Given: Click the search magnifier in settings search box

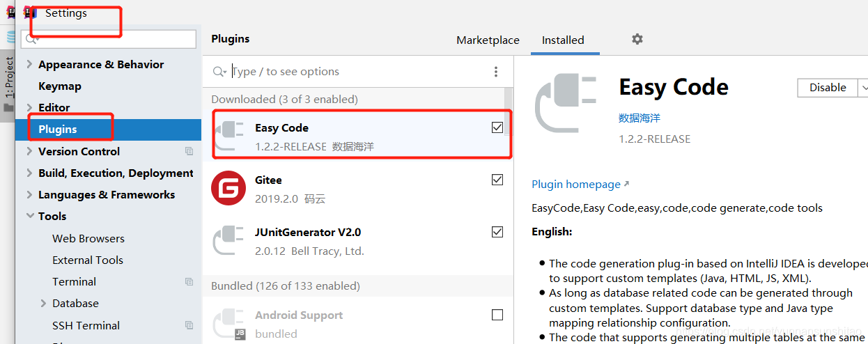Looking at the screenshot, I should [x=31, y=40].
